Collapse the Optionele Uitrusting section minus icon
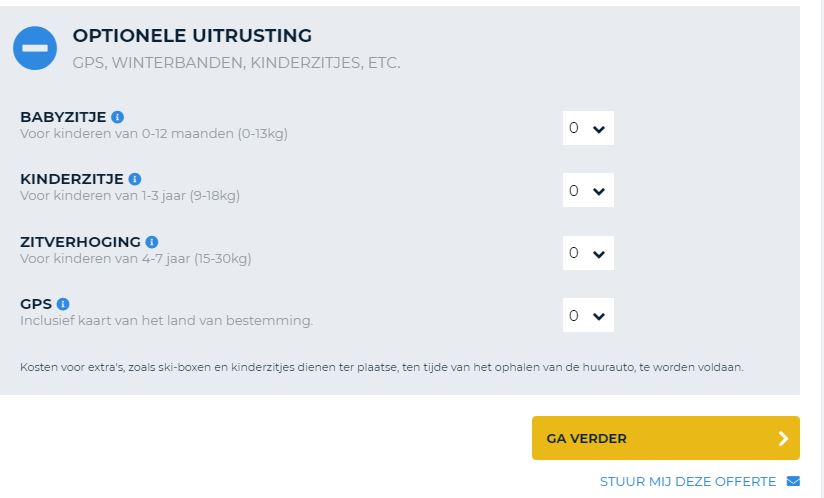824x498 pixels. tap(35, 48)
